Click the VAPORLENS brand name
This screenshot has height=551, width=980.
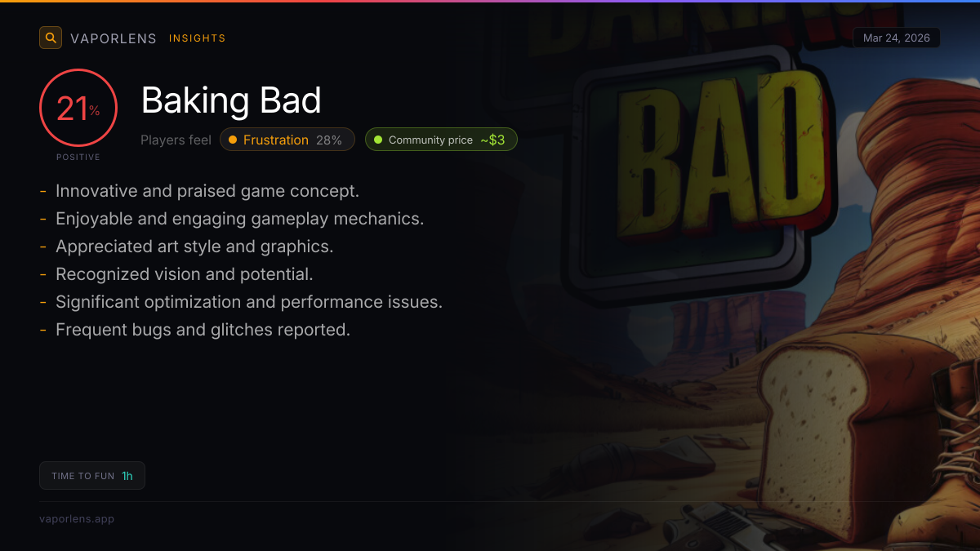[x=114, y=38]
